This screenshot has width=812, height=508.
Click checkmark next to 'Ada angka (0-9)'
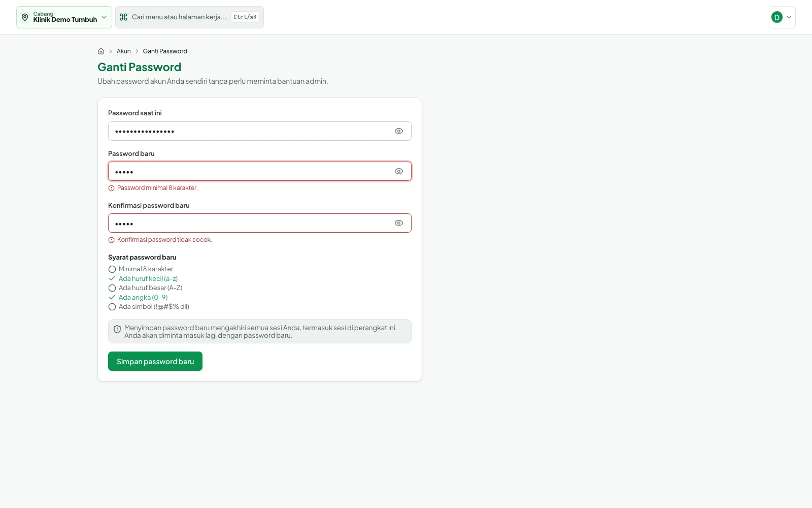pos(112,297)
